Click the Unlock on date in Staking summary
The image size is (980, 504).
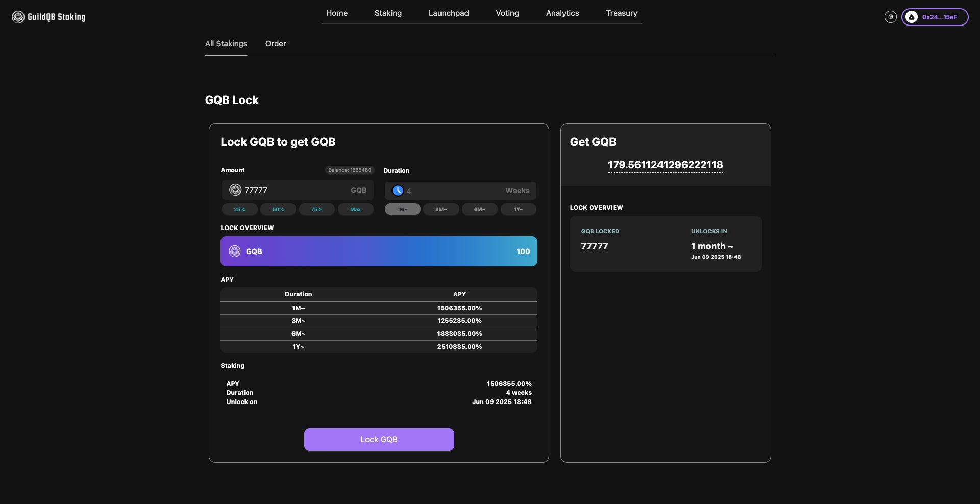[502, 402]
